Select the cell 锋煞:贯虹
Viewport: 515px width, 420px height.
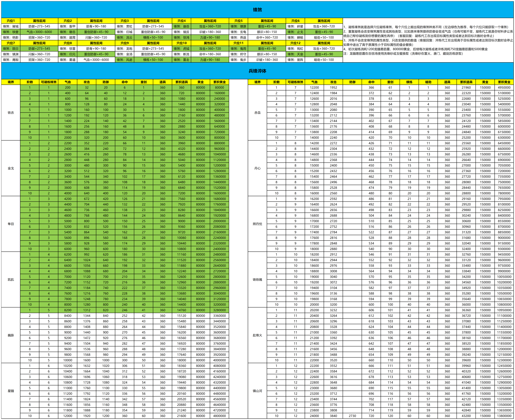click(x=124, y=26)
